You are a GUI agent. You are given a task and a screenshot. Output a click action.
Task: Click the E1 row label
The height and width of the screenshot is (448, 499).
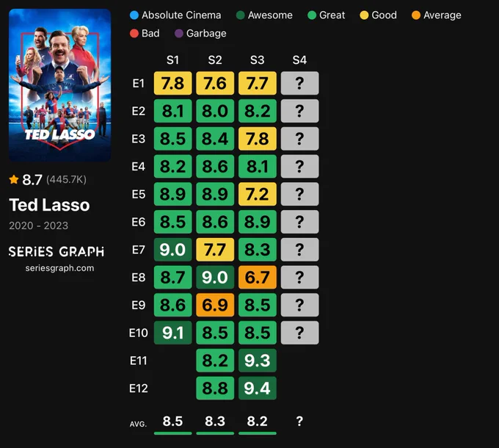click(x=138, y=83)
